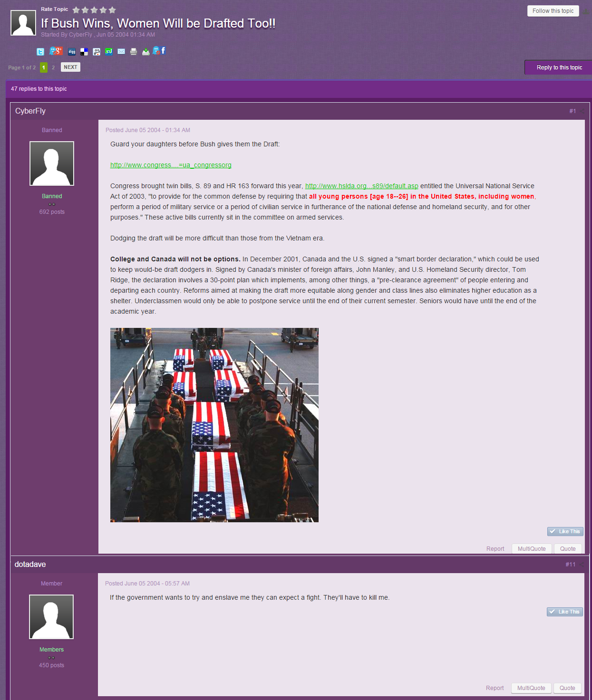Image resolution: width=592 pixels, height=700 pixels.
Task: Toggle MultiQuote on dotadave's post
Action: 531,688
